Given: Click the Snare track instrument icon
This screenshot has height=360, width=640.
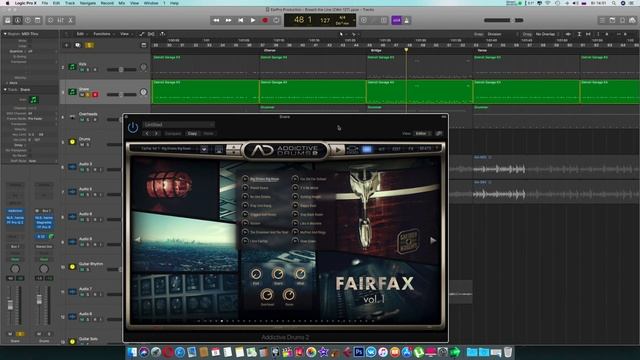Looking at the screenshot, I should tap(72, 92).
